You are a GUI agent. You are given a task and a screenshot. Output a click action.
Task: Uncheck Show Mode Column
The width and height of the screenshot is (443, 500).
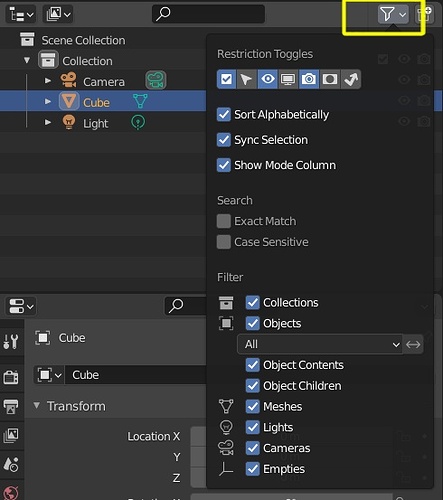coord(224,165)
